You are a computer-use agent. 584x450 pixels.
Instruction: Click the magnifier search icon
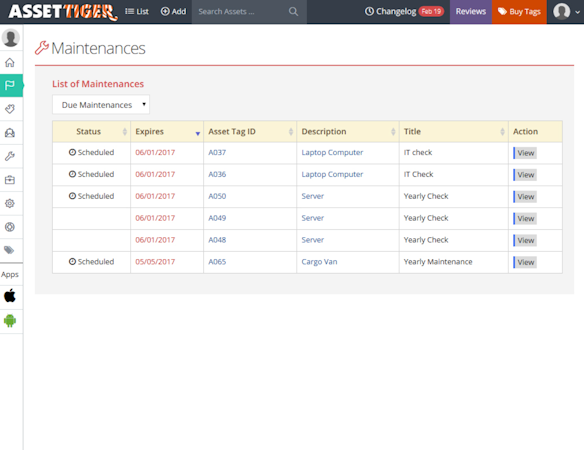pyautogui.click(x=293, y=12)
